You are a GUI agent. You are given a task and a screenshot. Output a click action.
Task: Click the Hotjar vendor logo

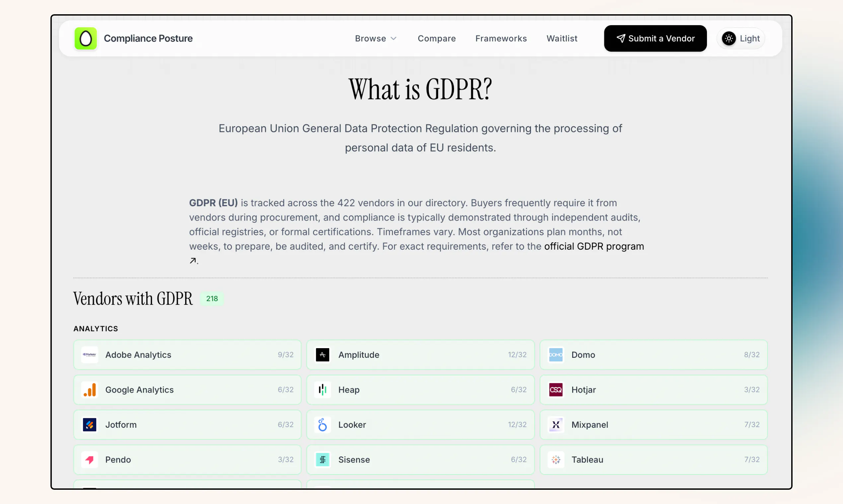tap(556, 390)
